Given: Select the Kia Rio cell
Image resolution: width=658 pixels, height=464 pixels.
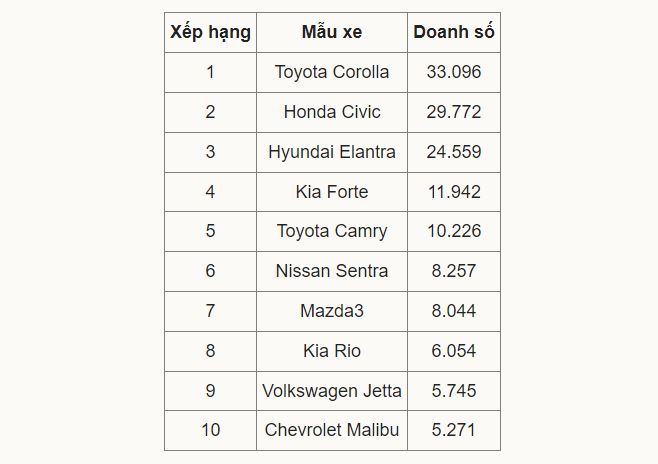Looking at the screenshot, I should pos(332,351).
